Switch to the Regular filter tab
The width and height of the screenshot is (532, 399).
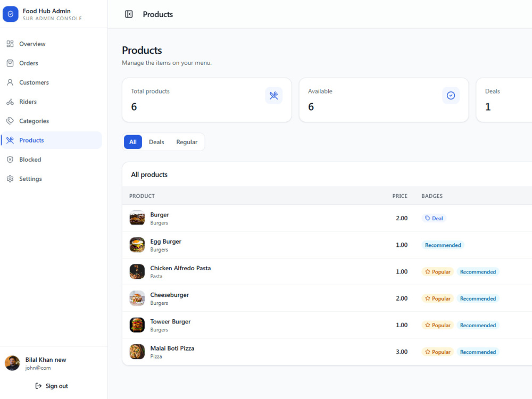pos(187,142)
